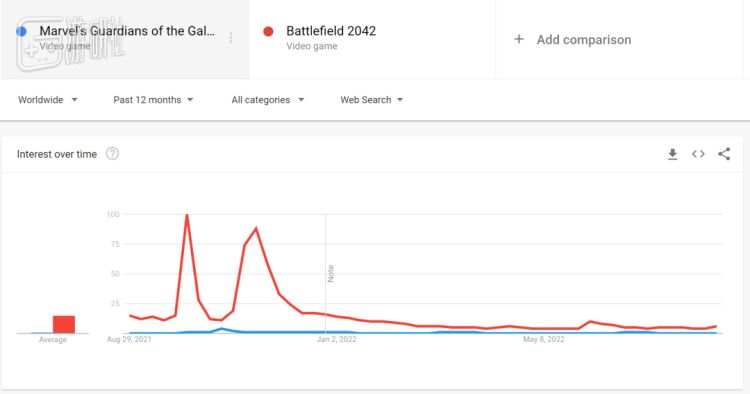
Task: Click the Interest over time heading
Action: pyautogui.click(x=57, y=154)
